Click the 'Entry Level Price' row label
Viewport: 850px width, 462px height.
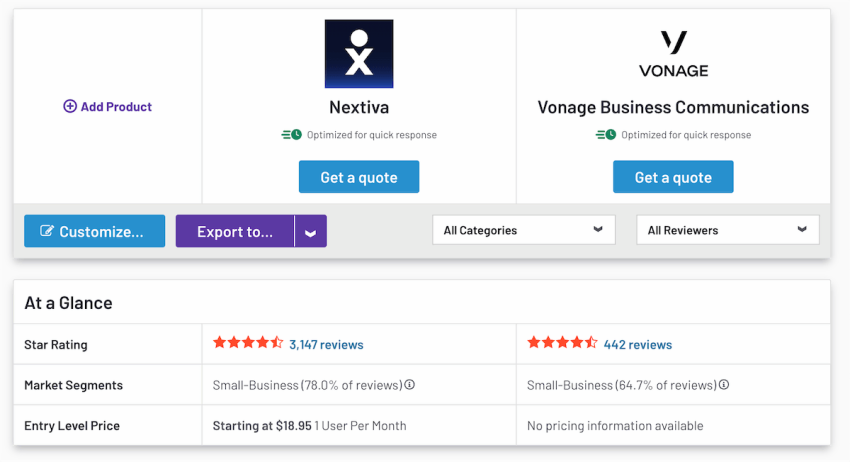(72, 426)
